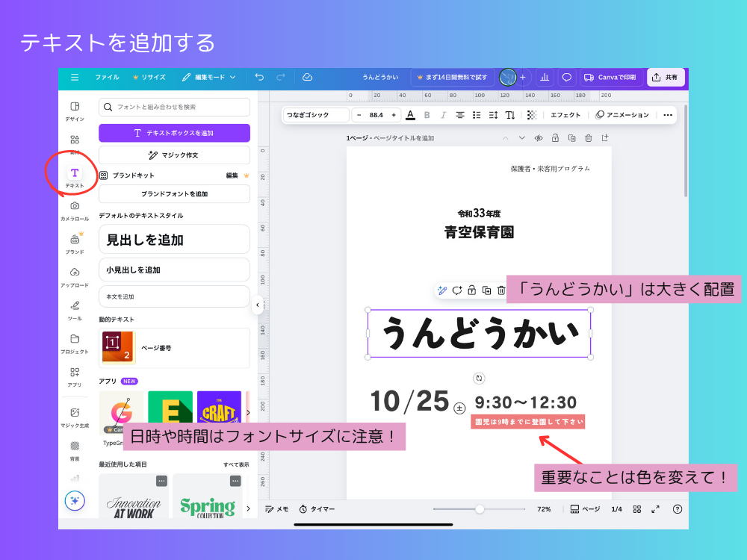Click the font search input field
This screenshot has width=747, height=560.
(174, 107)
